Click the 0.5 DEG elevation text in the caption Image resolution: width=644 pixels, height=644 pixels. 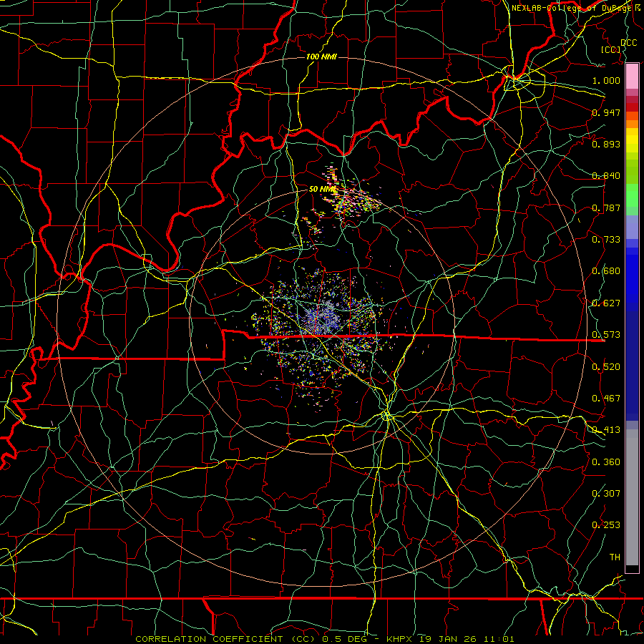345,639
